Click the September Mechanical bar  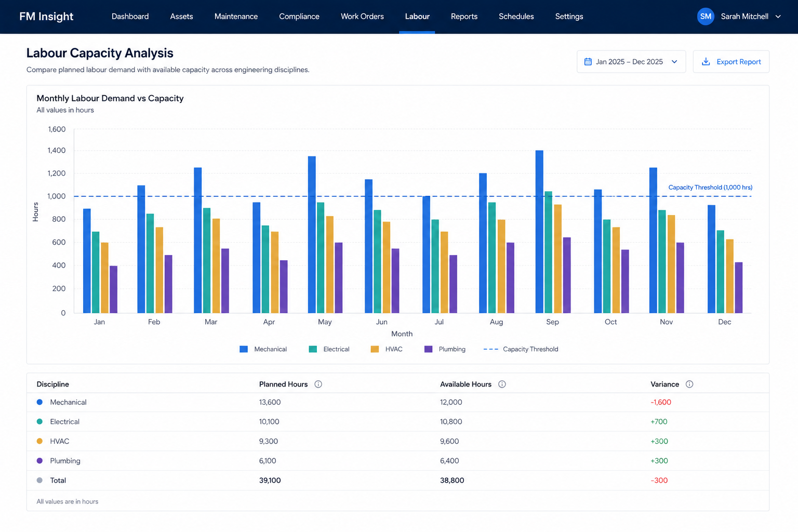click(x=539, y=232)
